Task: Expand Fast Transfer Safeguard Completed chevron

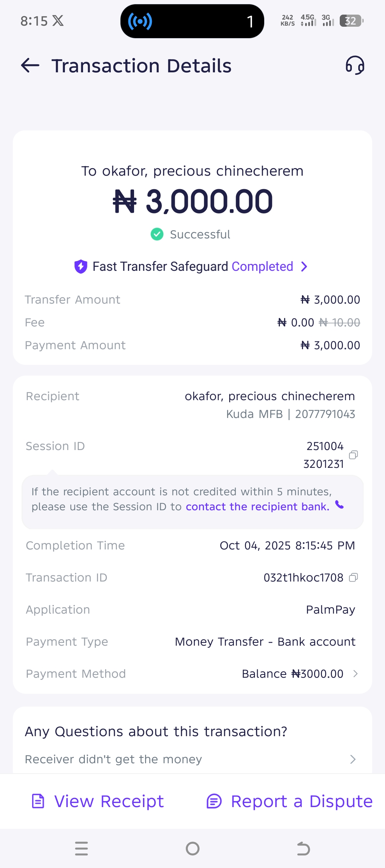Action: pyautogui.click(x=304, y=266)
